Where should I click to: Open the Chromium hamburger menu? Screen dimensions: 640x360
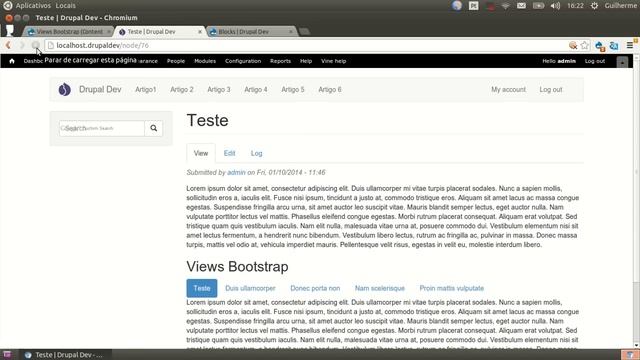point(630,45)
